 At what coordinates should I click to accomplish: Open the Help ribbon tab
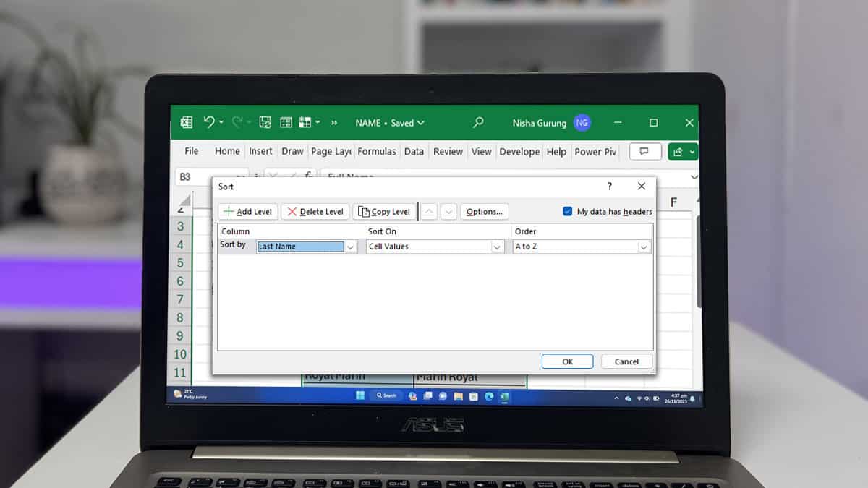(556, 151)
